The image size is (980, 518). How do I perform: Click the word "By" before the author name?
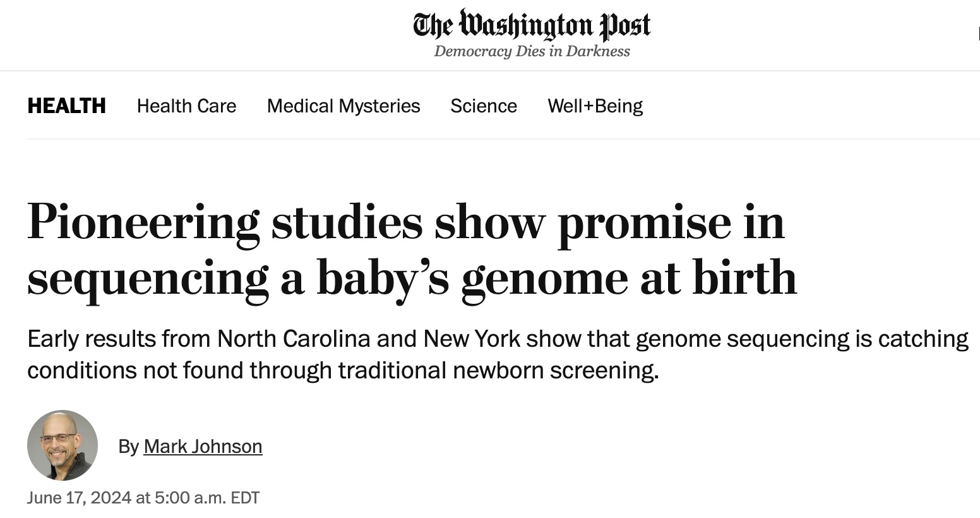click(128, 446)
